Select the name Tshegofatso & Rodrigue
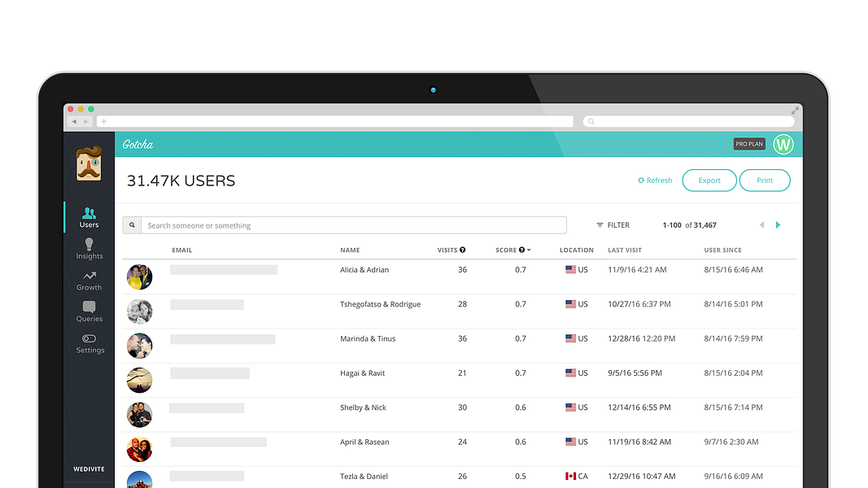This screenshot has height=488, width=868. (x=380, y=303)
